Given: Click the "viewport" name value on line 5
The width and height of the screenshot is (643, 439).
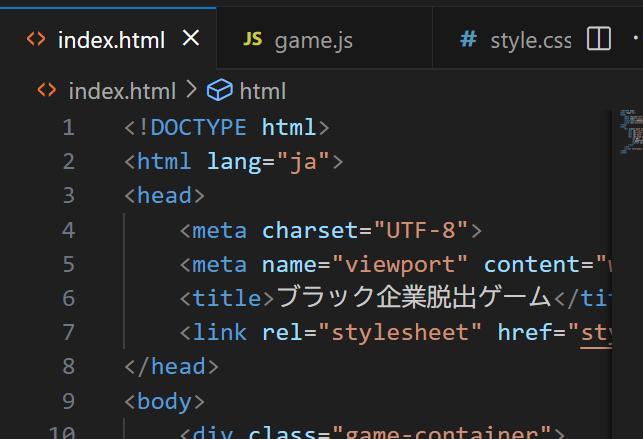Looking at the screenshot, I should pos(400,265).
